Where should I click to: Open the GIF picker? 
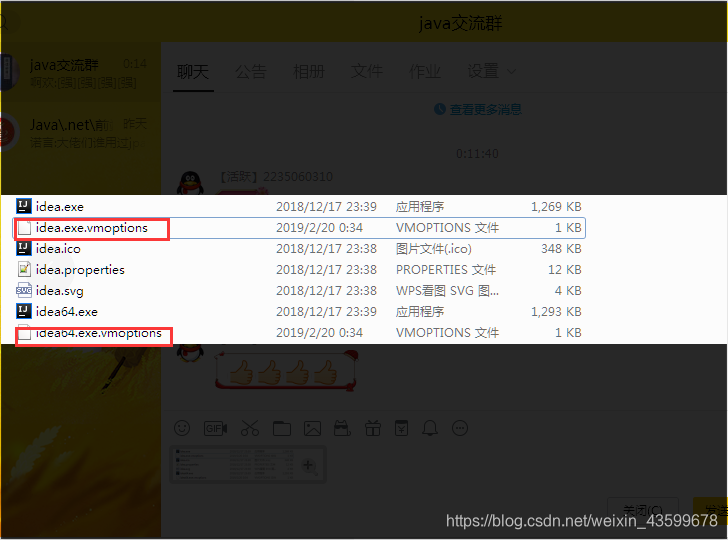pos(215,428)
